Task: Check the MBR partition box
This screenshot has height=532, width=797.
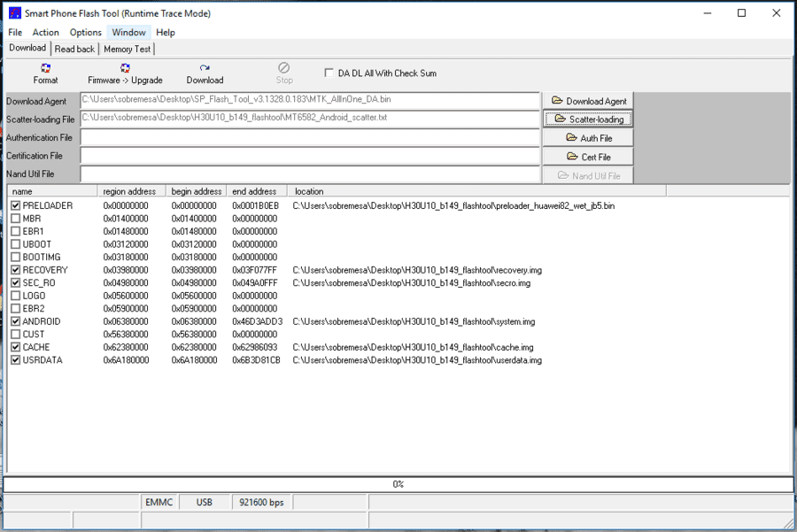Action: coord(16,219)
